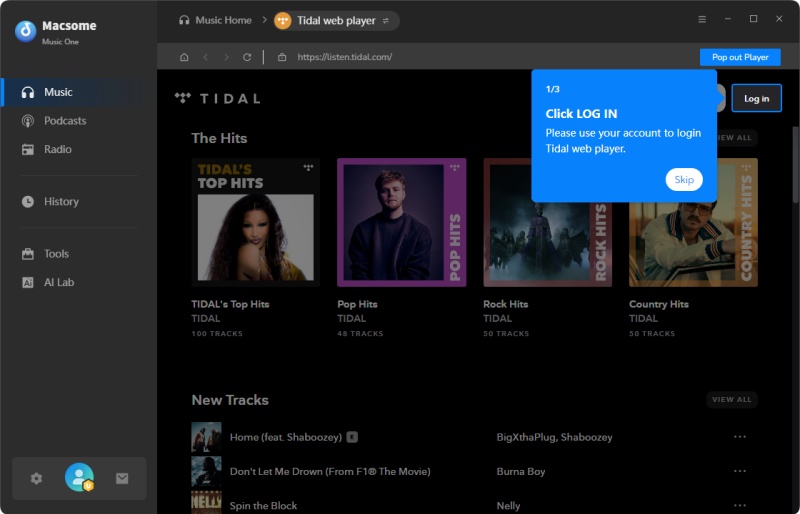Click VIEW ALL for New Tracks
Screen dimensions: 800x514
pos(732,400)
